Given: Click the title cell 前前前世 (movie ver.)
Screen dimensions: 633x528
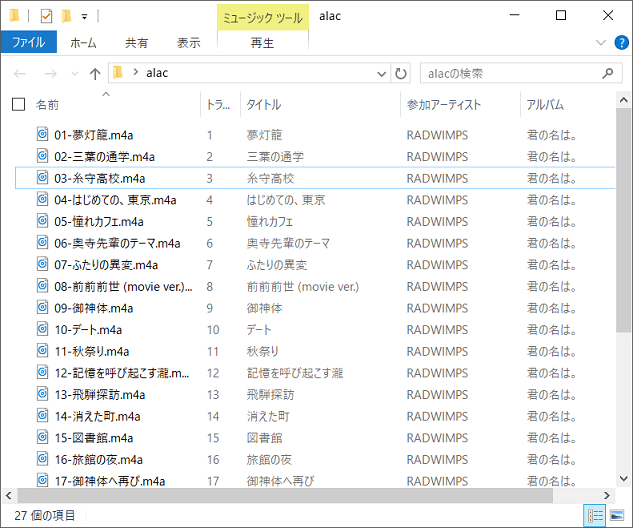Looking at the screenshot, I should click(x=303, y=287).
